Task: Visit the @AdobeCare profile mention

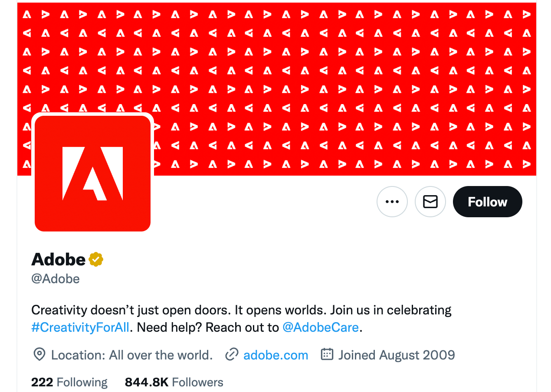Action: 321,327
